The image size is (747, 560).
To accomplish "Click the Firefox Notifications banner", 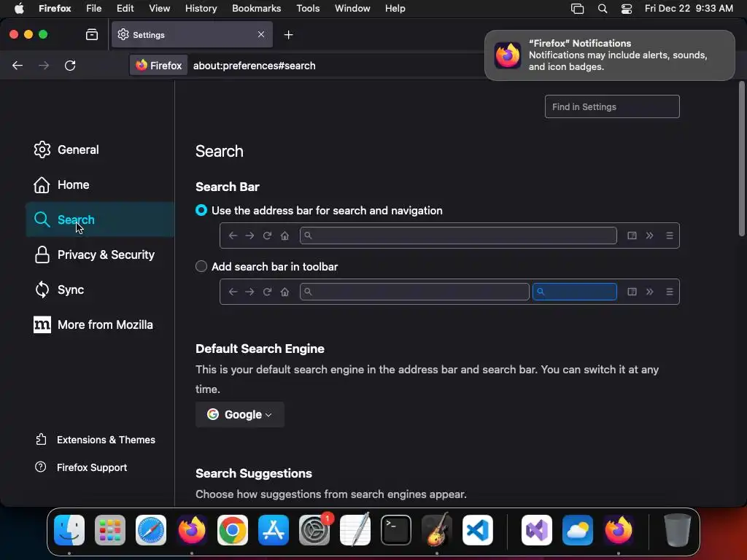I will [610, 55].
